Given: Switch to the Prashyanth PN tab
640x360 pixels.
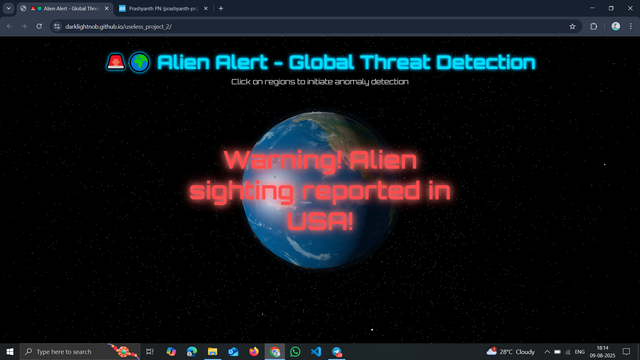Looking at the screenshot, I should [x=162, y=8].
